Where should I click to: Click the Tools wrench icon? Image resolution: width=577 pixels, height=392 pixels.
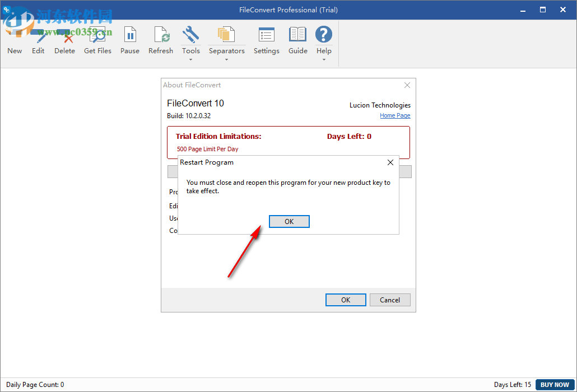tap(191, 35)
